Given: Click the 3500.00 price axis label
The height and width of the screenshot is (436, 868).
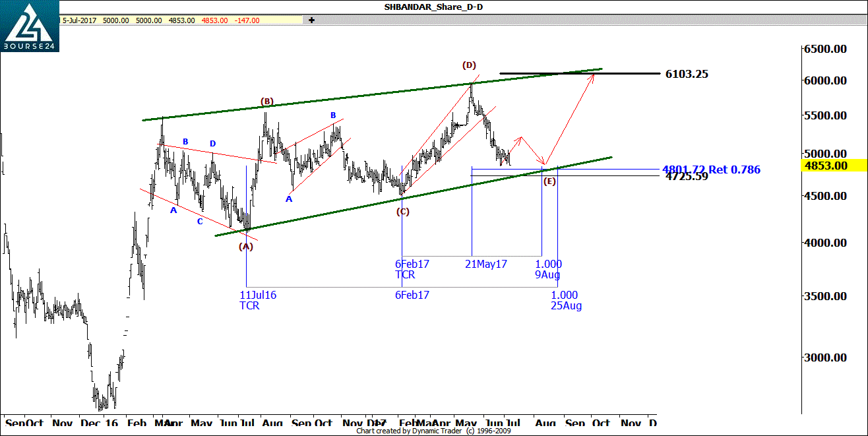Looking at the screenshot, I should point(826,296).
